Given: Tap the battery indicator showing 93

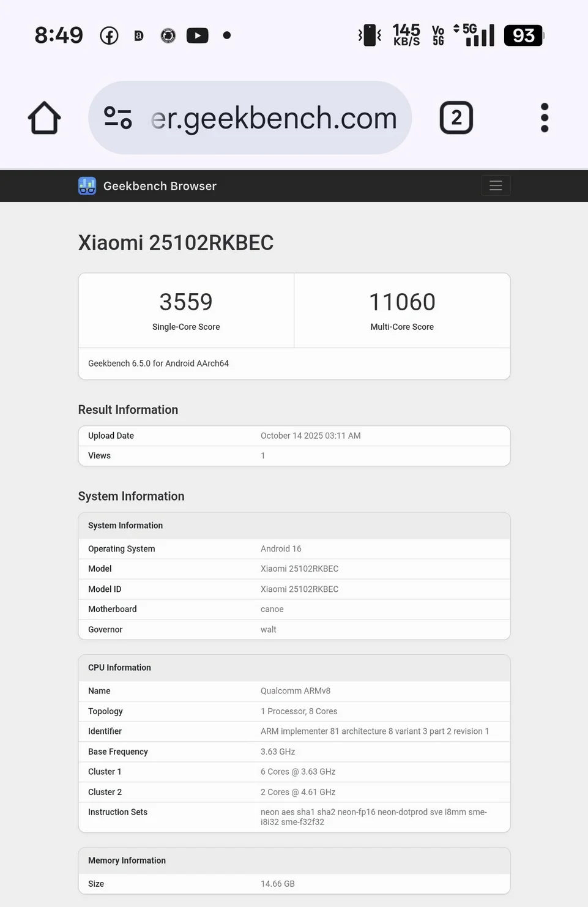Looking at the screenshot, I should [x=523, y=35].
